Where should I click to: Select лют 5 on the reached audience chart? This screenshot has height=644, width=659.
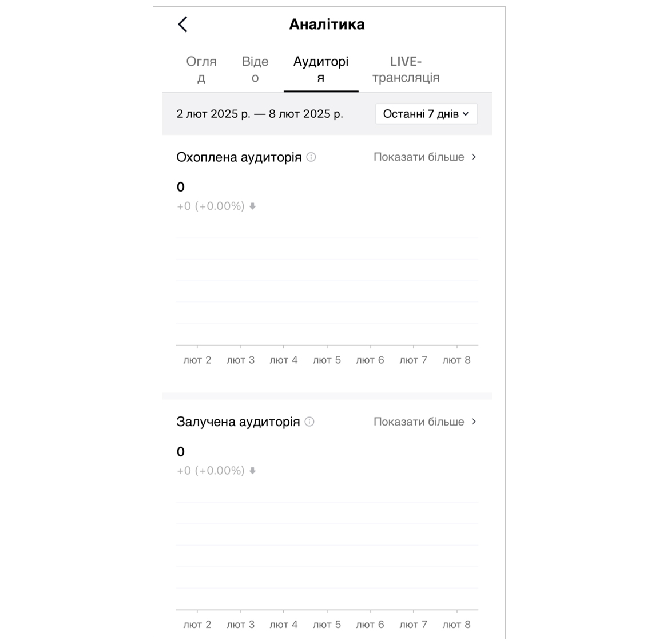327,360
